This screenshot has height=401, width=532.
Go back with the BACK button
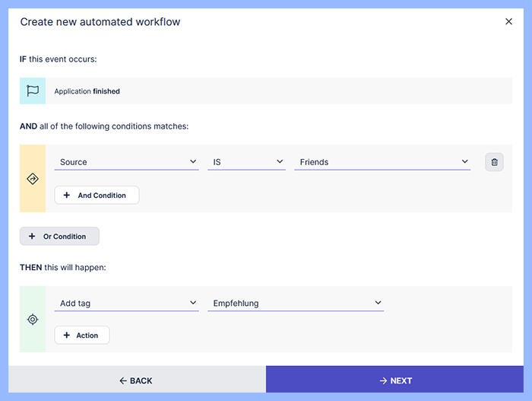pyautogui.click(x=137, y=380)
